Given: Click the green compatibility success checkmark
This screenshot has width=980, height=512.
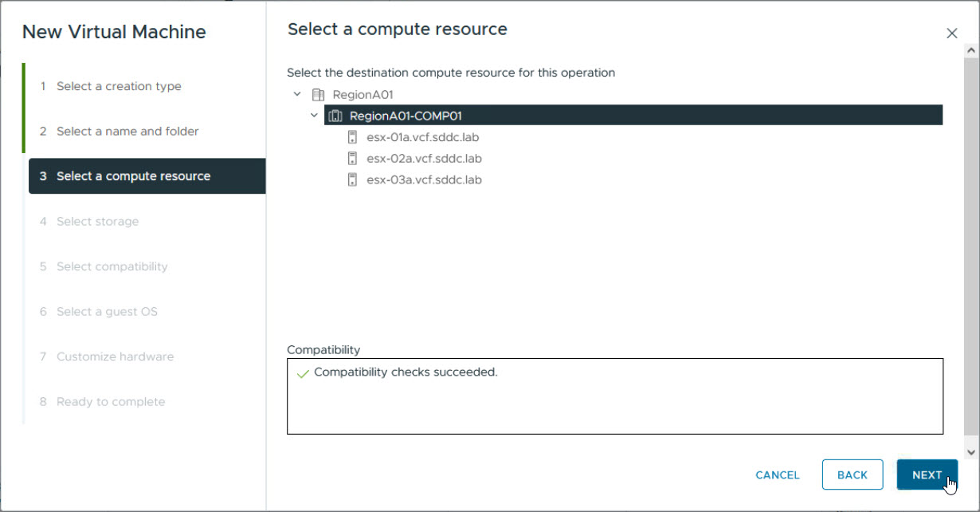Looking at the screenshot, I should (x=302, y=373).
